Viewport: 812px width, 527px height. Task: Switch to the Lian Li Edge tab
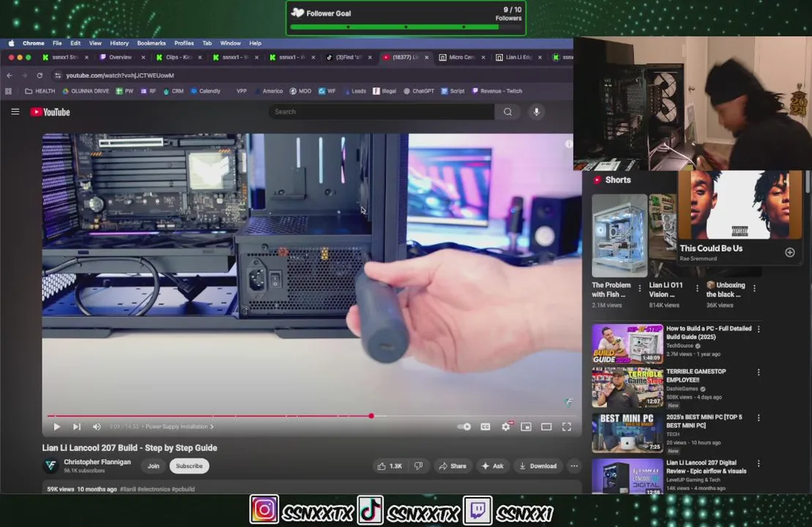(x=518, y=58)
